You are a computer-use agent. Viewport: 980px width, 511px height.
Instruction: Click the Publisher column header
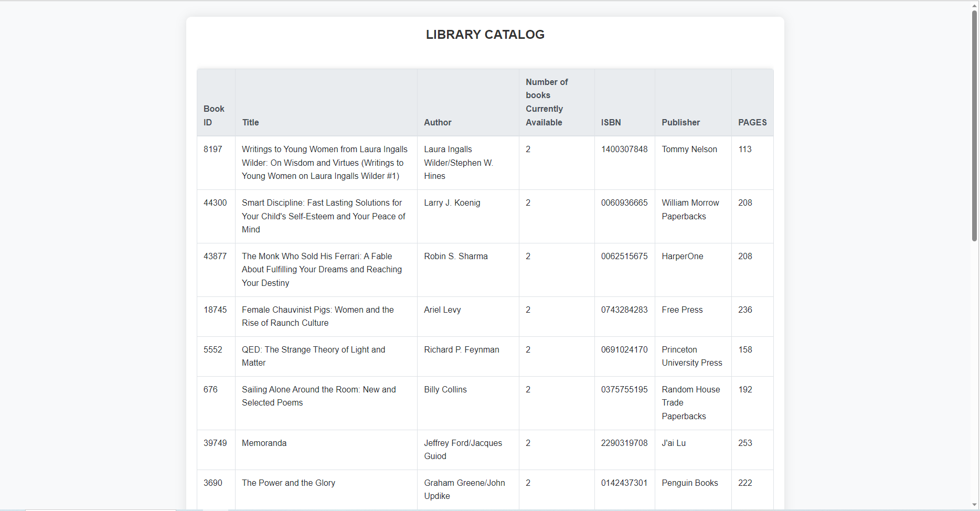680,122
